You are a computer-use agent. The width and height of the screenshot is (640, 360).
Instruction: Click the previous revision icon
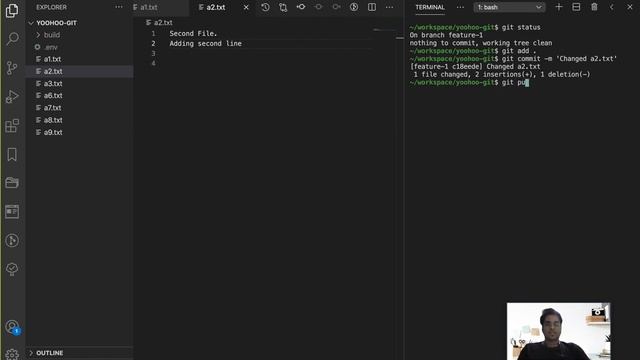coord(318,7)
